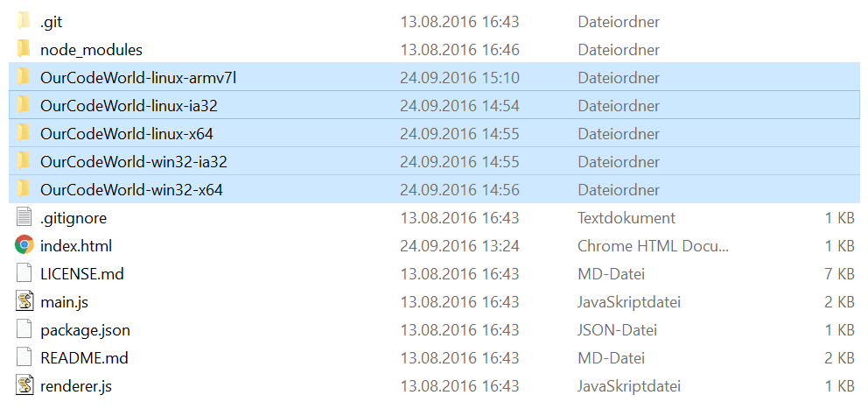Click the README.md file icon
868x409 pixels.
24,357
